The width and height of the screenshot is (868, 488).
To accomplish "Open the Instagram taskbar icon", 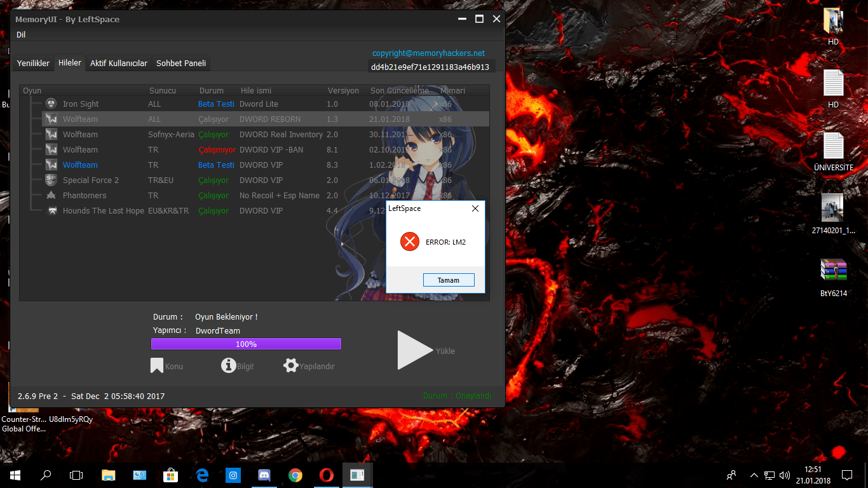I will point(233,475).
